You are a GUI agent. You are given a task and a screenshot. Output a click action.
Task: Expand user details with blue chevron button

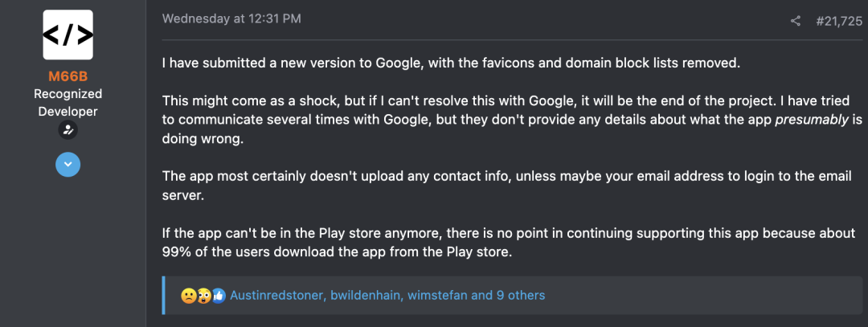click(x=68, y=164)
